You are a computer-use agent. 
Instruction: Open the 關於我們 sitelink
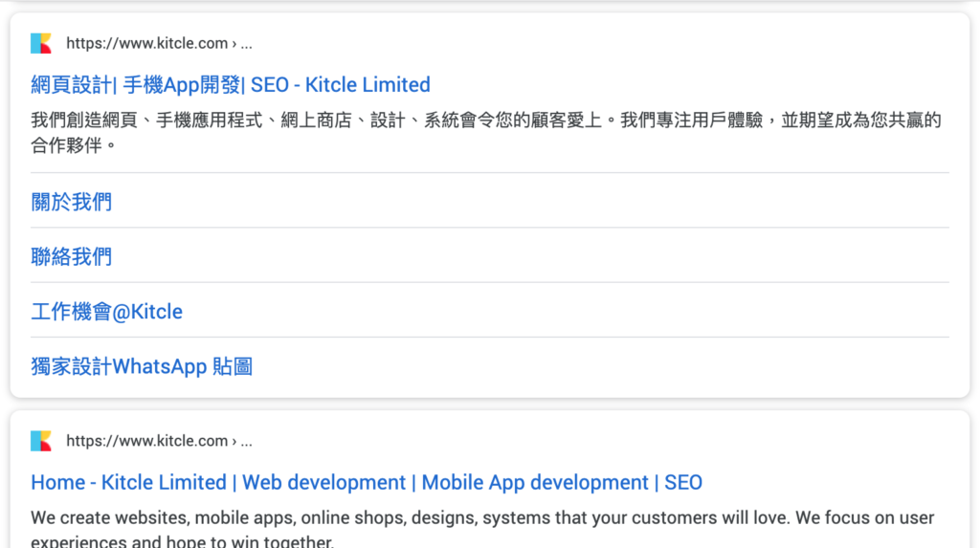71,202
